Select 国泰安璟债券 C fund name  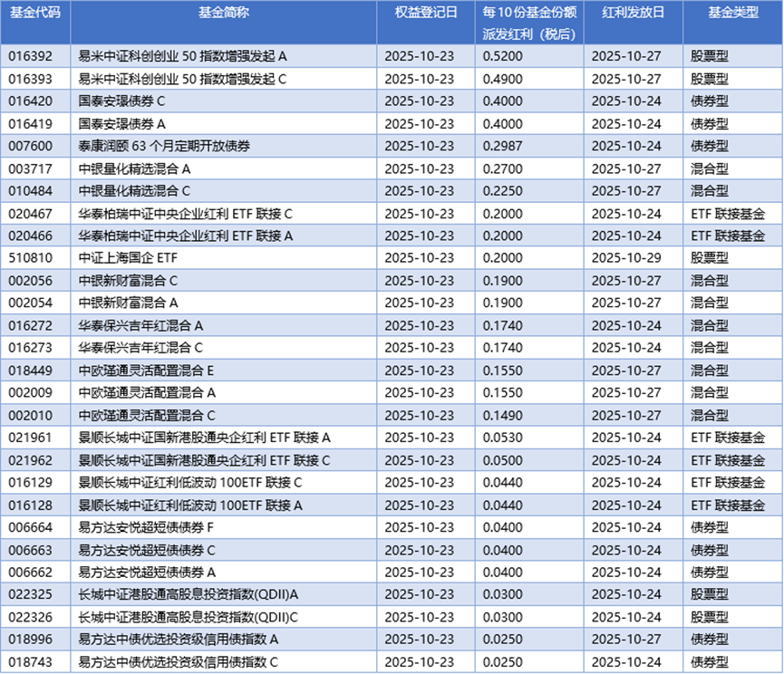point(121,101)
